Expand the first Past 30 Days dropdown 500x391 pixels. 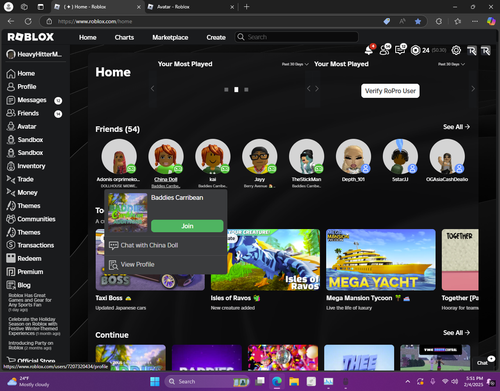click(295, 64)
